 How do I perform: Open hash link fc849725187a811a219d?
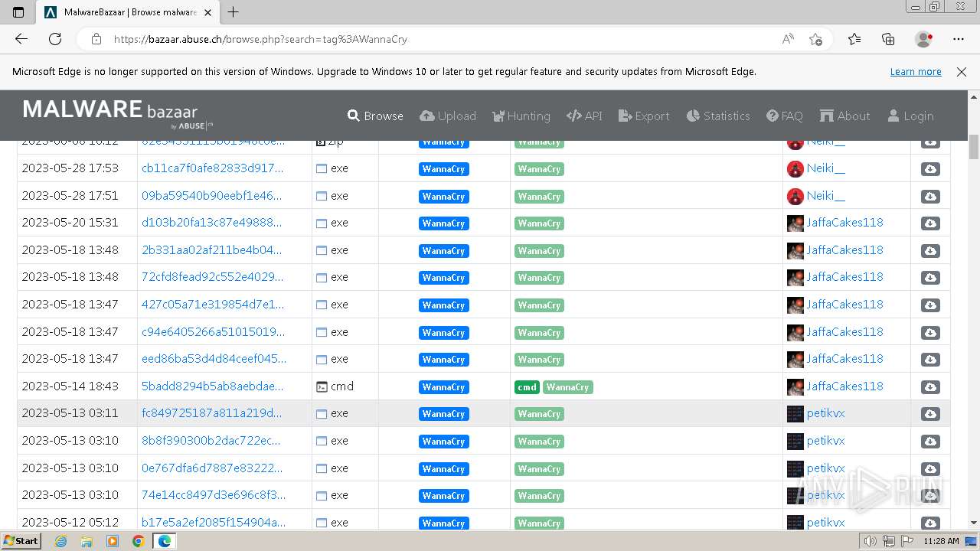click(x=211, y=413)
